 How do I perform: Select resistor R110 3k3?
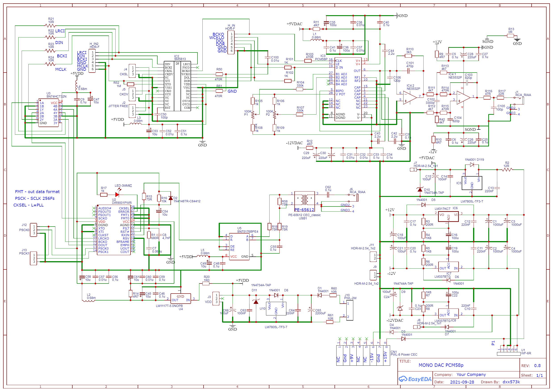click(x=408, y=56)
